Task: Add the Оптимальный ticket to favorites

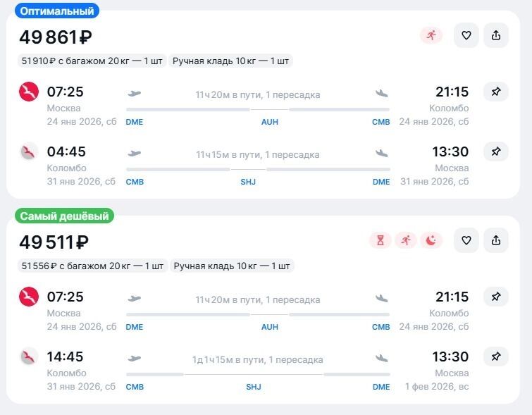Action: coord(466,35)
